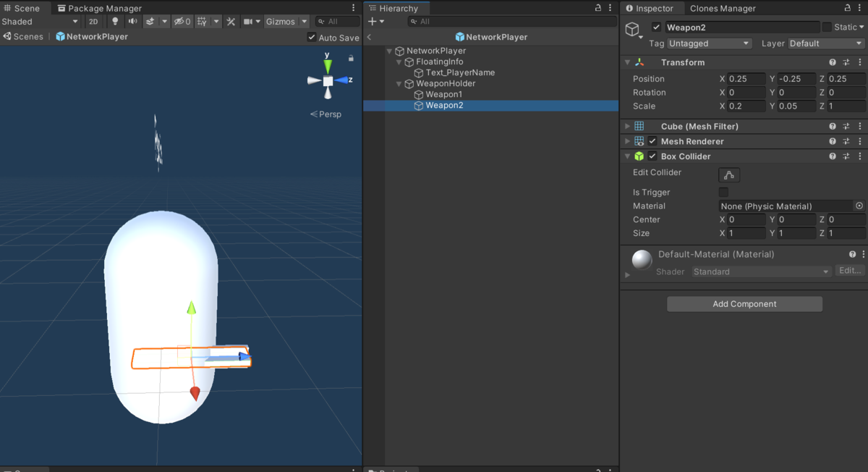Uncheck the Weapon2 active checkbox
This screenshot has width=868, height=472.
pos(656,28)
